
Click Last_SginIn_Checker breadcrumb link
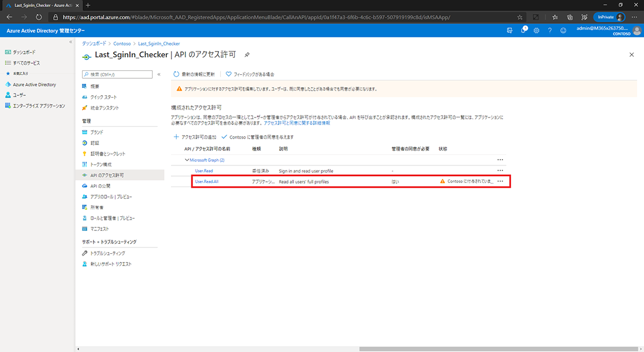[x=159, y=43]
